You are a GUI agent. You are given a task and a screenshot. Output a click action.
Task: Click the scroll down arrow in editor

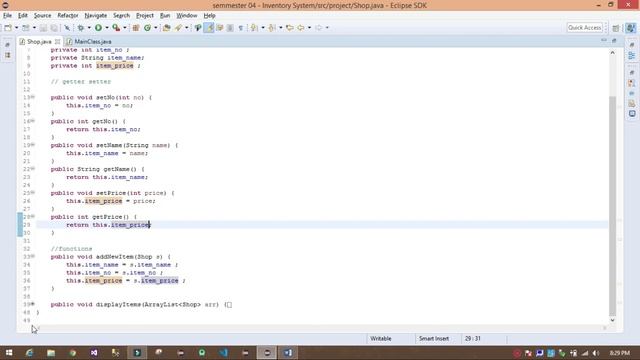pyautogui.click(x=612, y=320)
